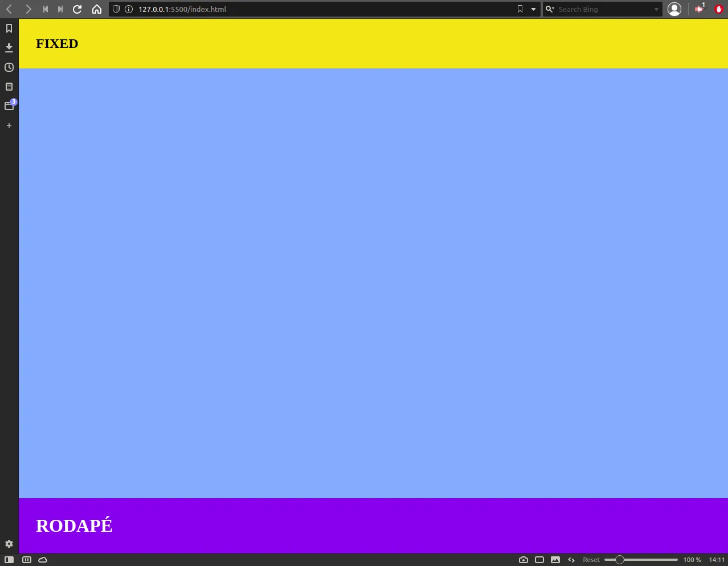Click the capture page camera icon
Screen dimensions: 728x566
pyautogui.click(x=523, y=560)
